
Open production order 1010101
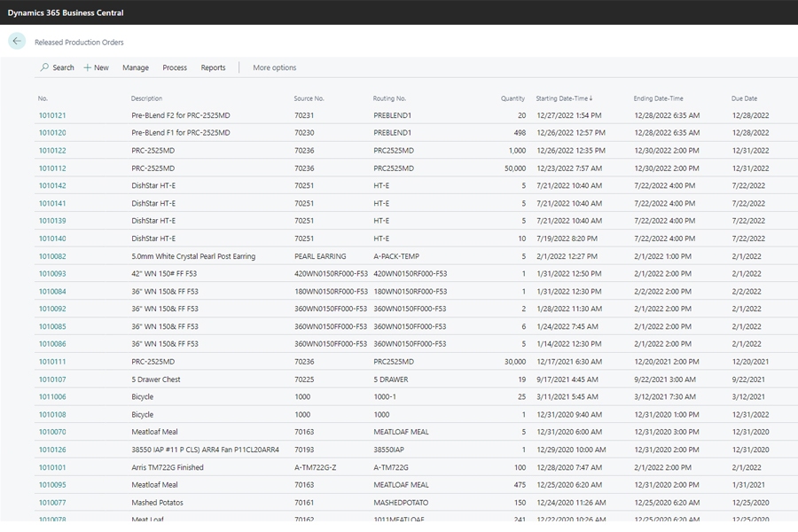[52, 468]
